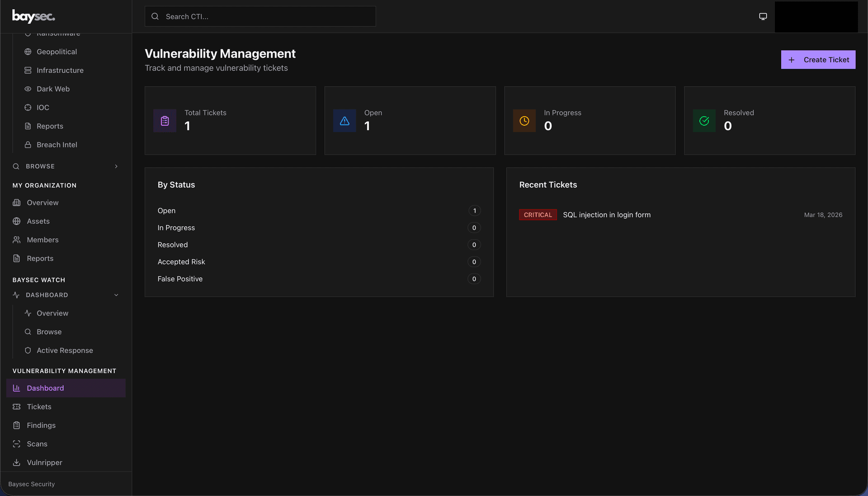The image size is (868, 496).
Task: Click the IOC sidebar icon
Action: [x=28, y=107]
